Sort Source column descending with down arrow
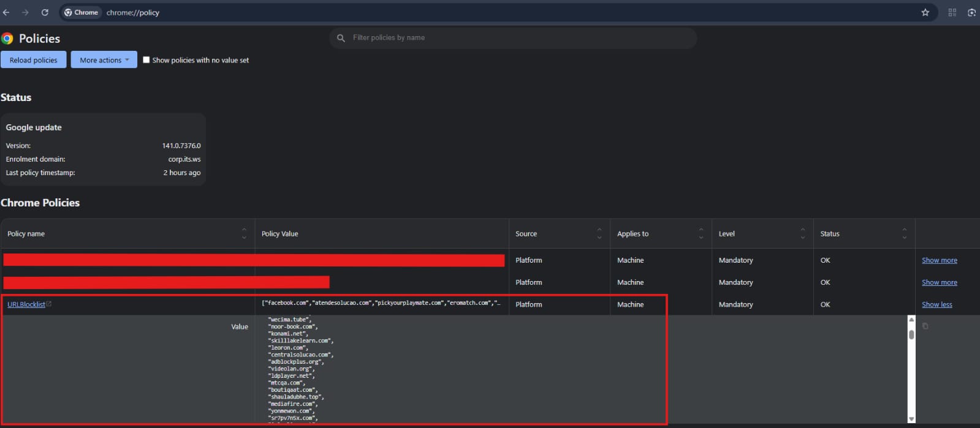Viewport: 980px width, 428px height. pyautogui.click(x=599, y=238)
